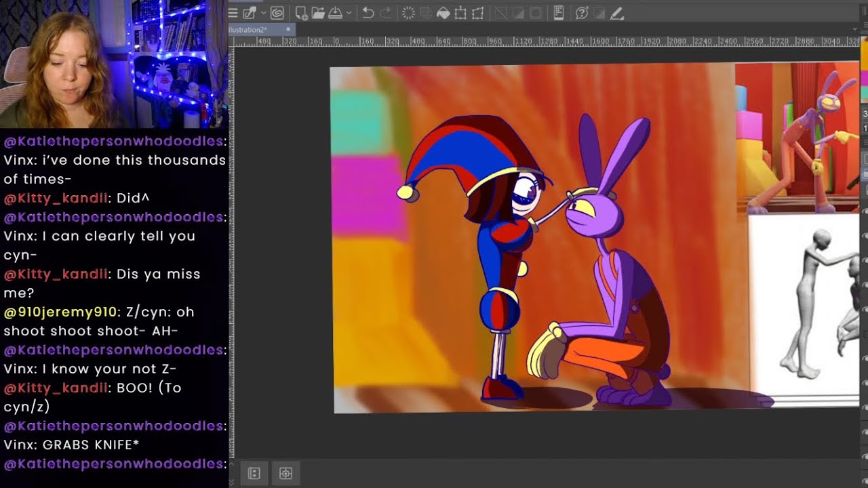The height and width of the screenshot is (488, 868).
Task: Click the focus-frame icon below the canvas
Action: (285, 473)
